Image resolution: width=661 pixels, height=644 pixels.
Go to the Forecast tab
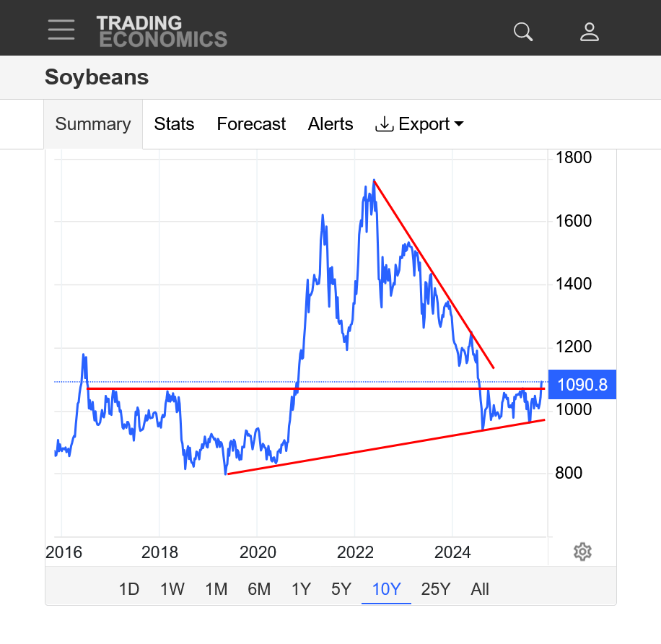tap(251, 124)
